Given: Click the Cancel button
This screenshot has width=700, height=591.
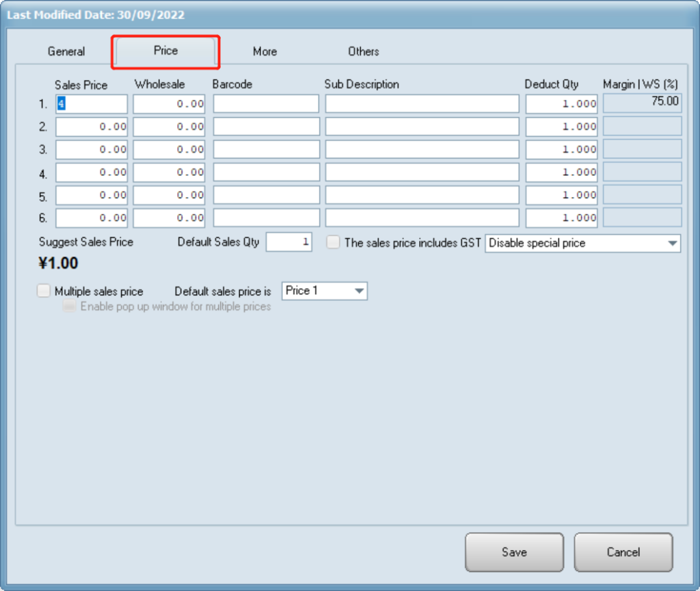Looking at the screenshot, I should (x=623, y=552).
